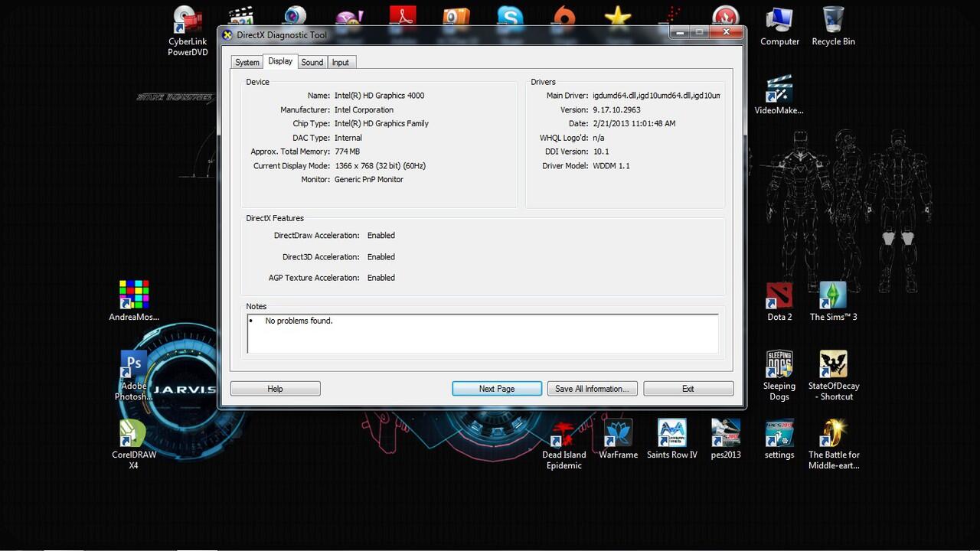Click the Exit button
Image resolution: width=980 pixels, height=551 pixels.
(688, 389)
